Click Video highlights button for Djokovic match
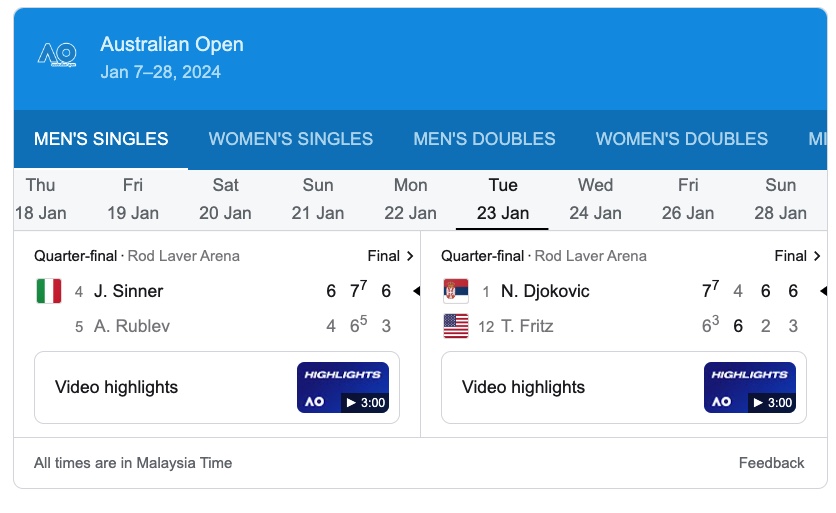Image resolution: width=836 pixels, height=513 pixels. point(624,388)
